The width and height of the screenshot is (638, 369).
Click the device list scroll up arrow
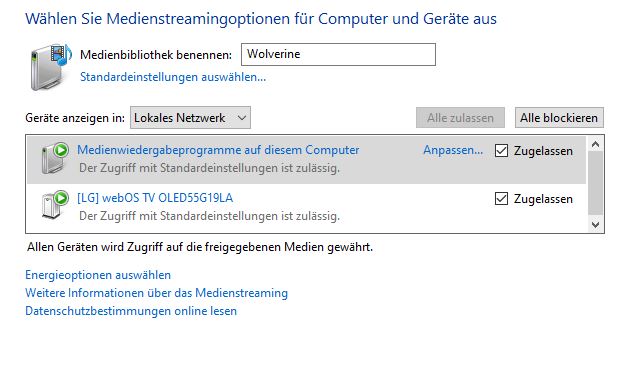595,144
